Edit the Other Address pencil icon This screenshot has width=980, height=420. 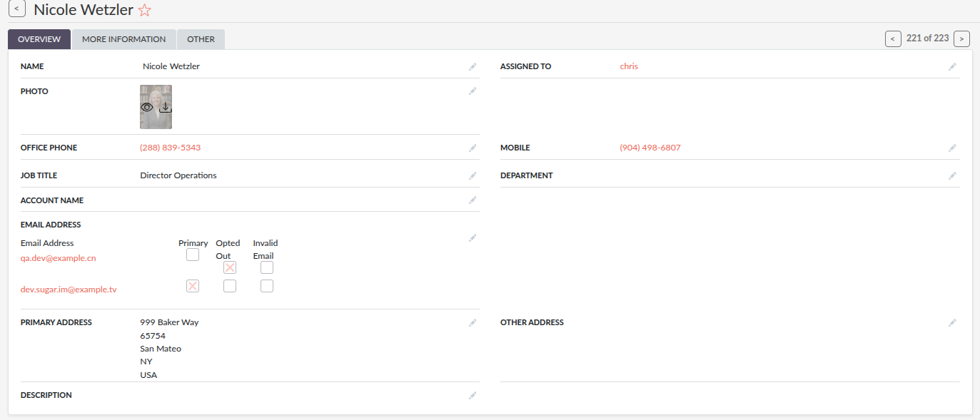point(952,322)
